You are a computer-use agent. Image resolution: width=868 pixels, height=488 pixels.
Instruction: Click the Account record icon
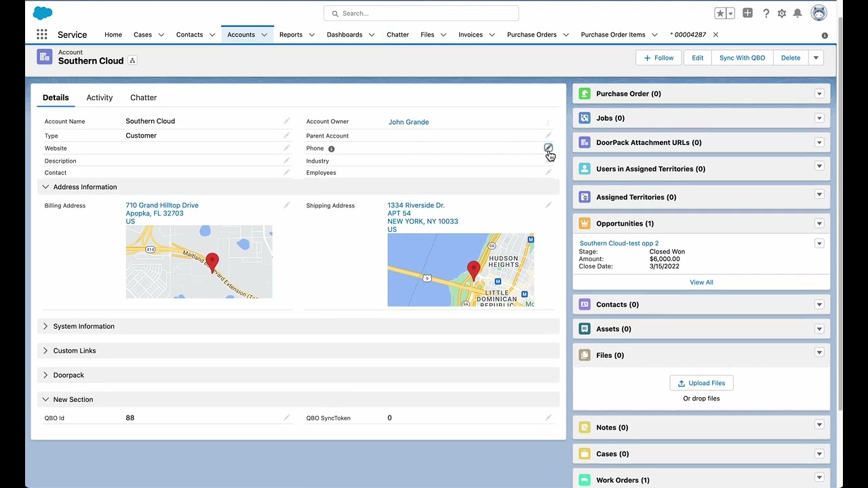45,57
